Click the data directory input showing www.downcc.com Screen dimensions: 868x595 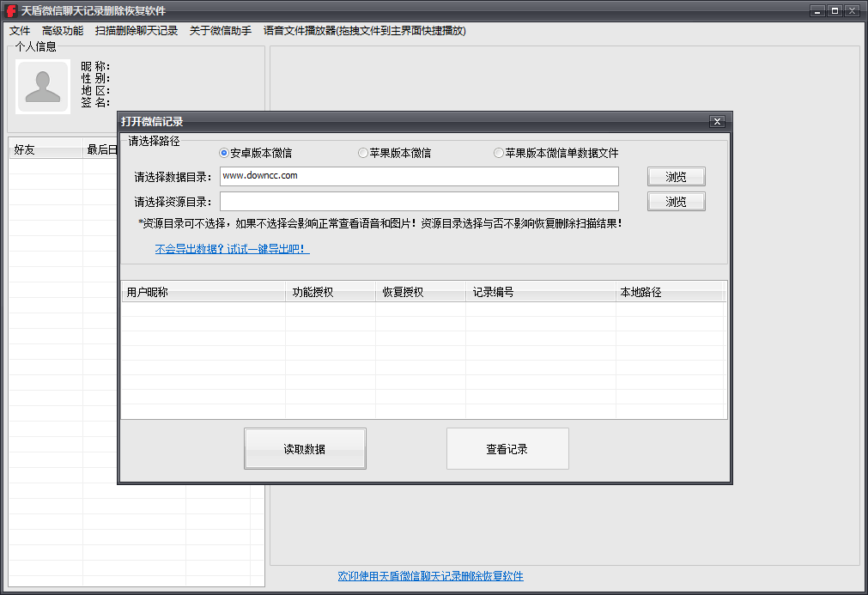point(420,176)
